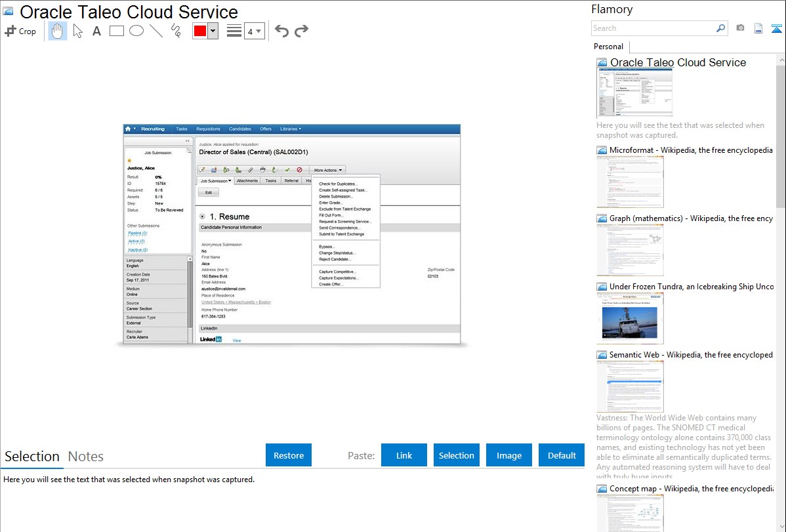Click the Default paste button

click(x=562, y=455)
